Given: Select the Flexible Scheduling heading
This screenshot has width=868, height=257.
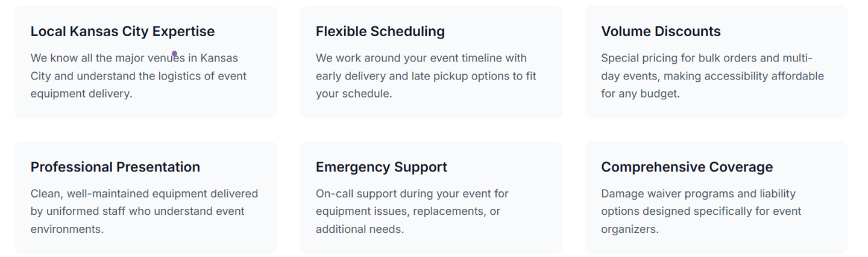Looking at the screenshot, I should tap(380, 31).
